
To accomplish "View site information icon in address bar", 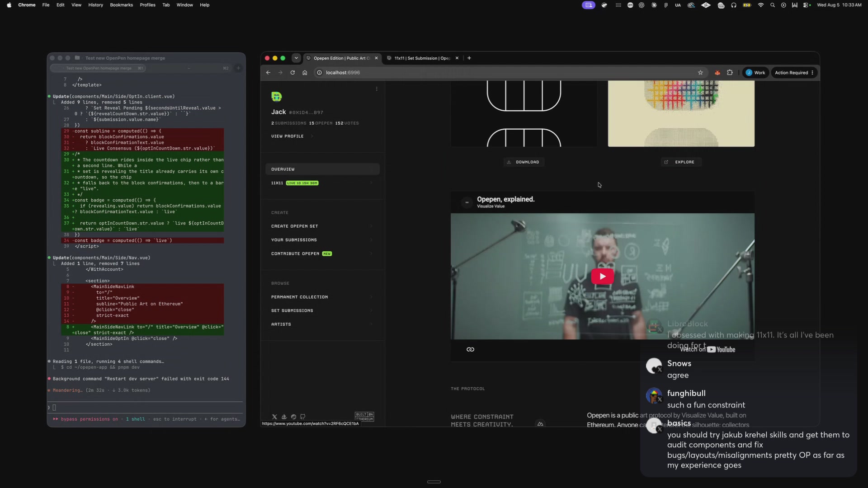I will (x=319, y=72).
